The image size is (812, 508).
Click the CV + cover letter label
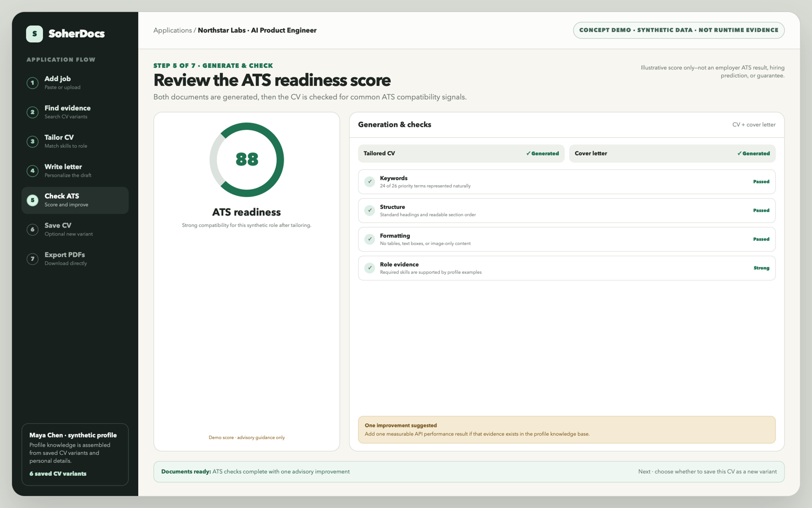click(754, 125)
